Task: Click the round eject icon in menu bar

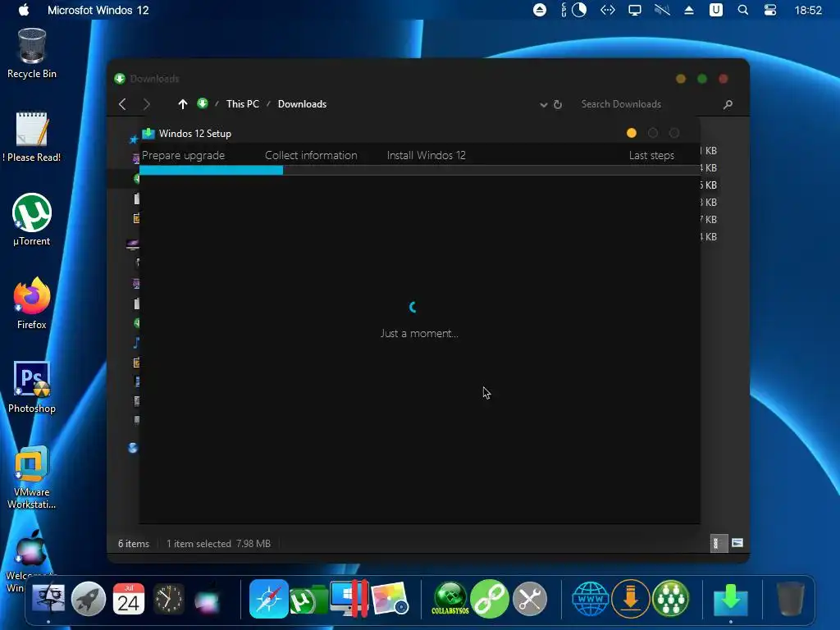Action: click(x=540, y=10)
